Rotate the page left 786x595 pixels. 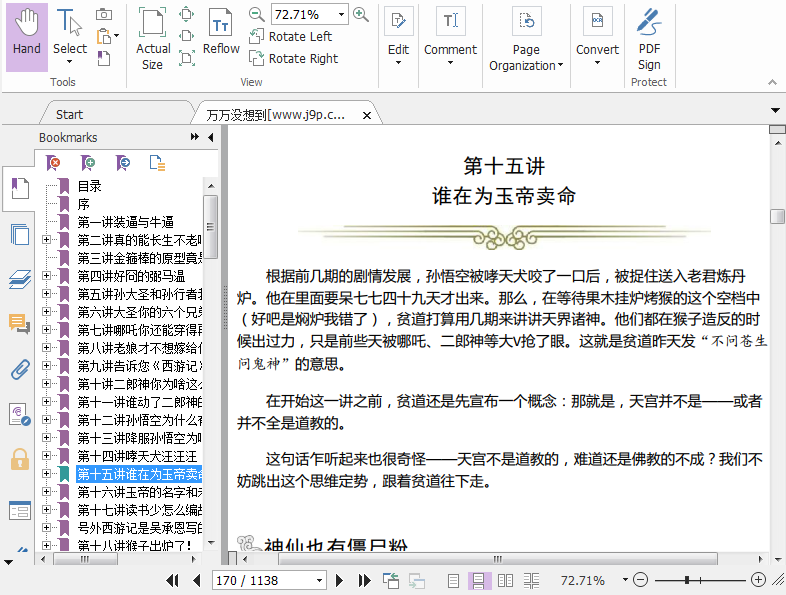(x=290, y=36)
